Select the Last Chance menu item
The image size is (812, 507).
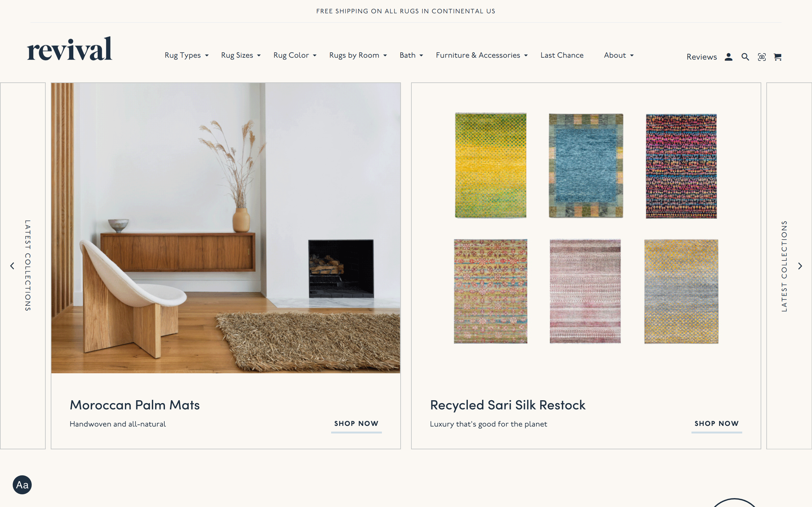(562, 55)
